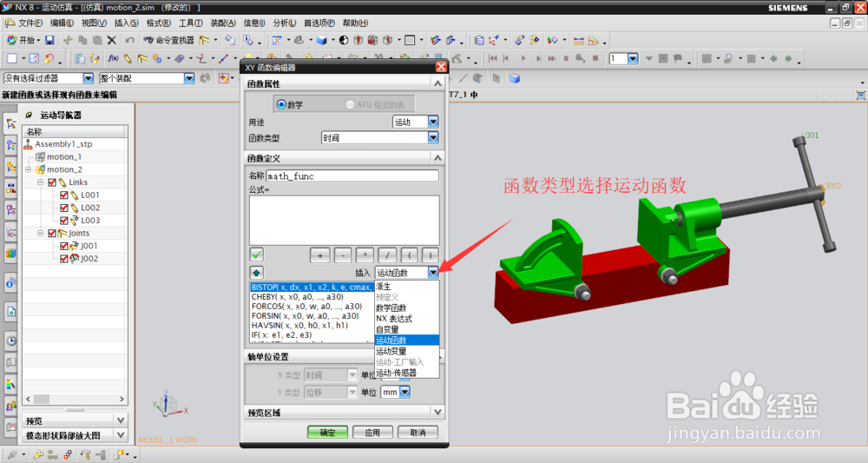Click the skip to last step icon
The width and height of the screenshot is (868, 463).
[552, 58]
